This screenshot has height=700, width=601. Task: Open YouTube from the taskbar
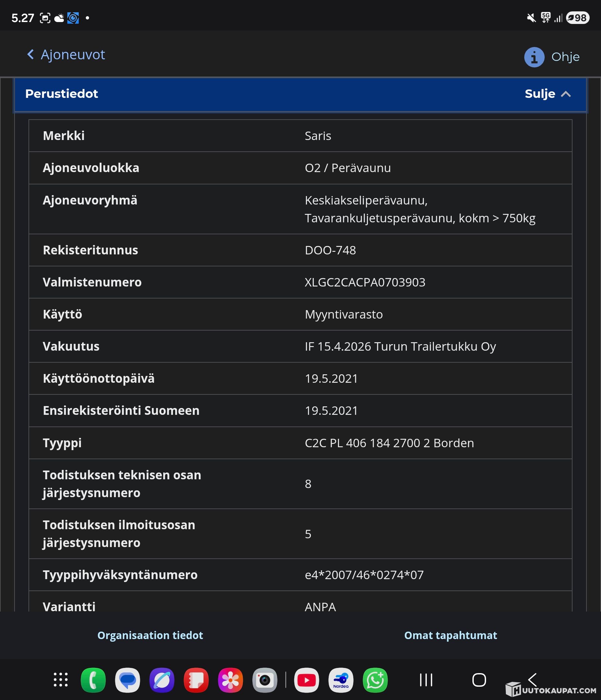tap(306, 680)
